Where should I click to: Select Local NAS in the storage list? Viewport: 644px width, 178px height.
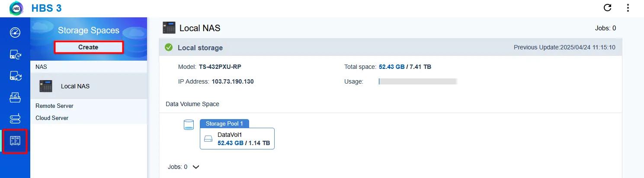pyautogui.click(x=89, y=86)
